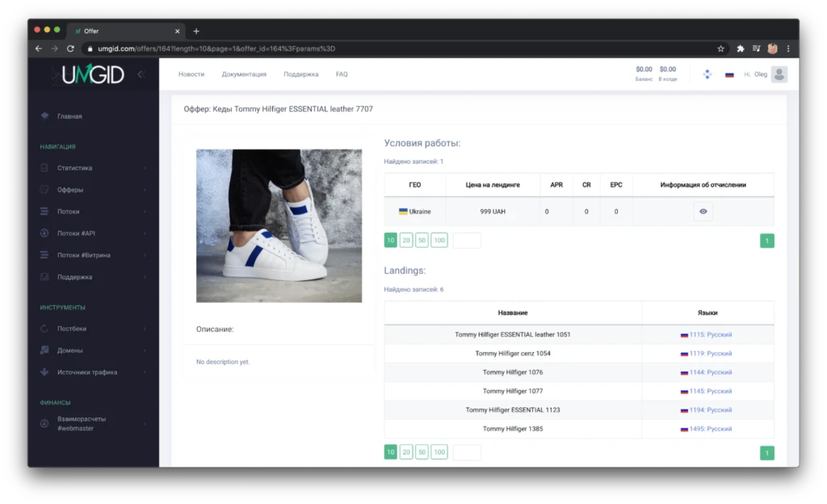Reload the page in the browser
The image size is (827, 504).
pos(70,48)
